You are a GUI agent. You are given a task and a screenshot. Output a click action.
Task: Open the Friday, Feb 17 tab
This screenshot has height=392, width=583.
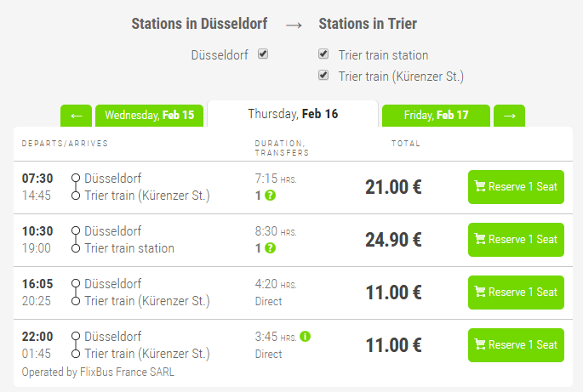pyautogui.click(x=436, y=116)
